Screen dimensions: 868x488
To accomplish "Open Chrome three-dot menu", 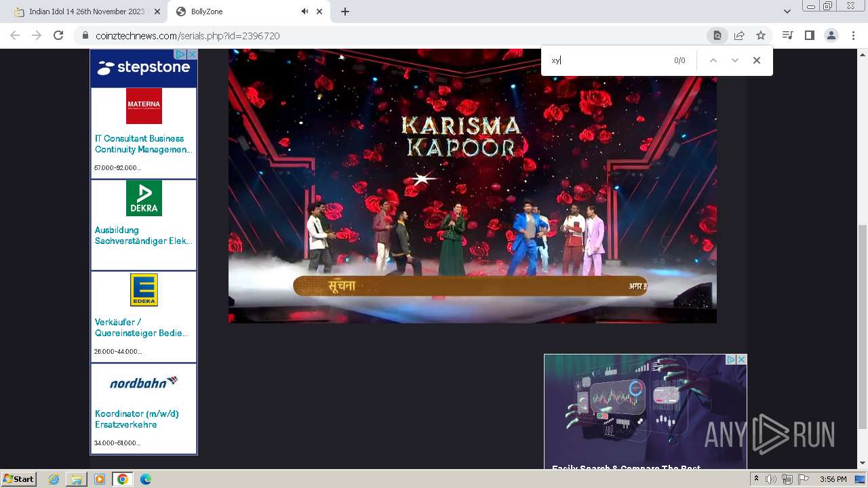I will (853, 35).
